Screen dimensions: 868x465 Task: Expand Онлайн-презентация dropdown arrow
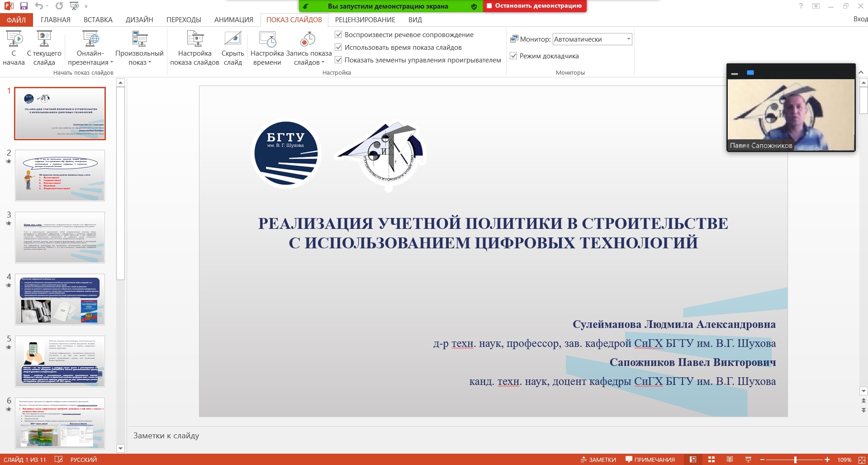click(x=112, y=62)
